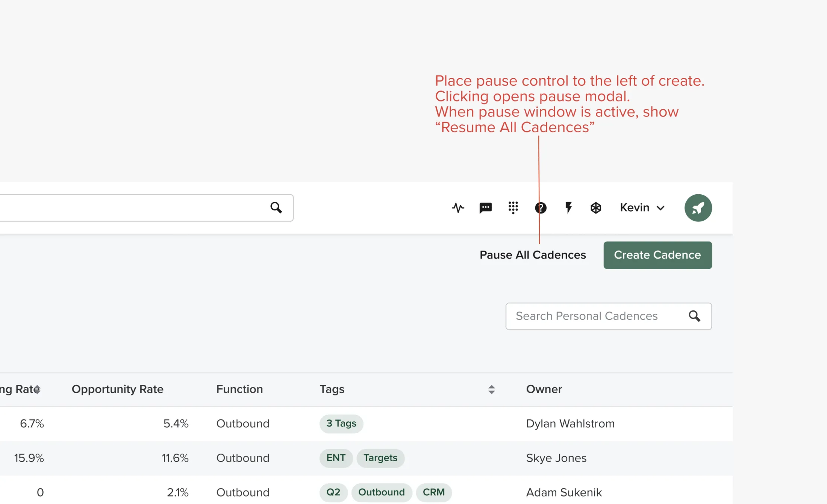Select the ENT tag pill

336,458
